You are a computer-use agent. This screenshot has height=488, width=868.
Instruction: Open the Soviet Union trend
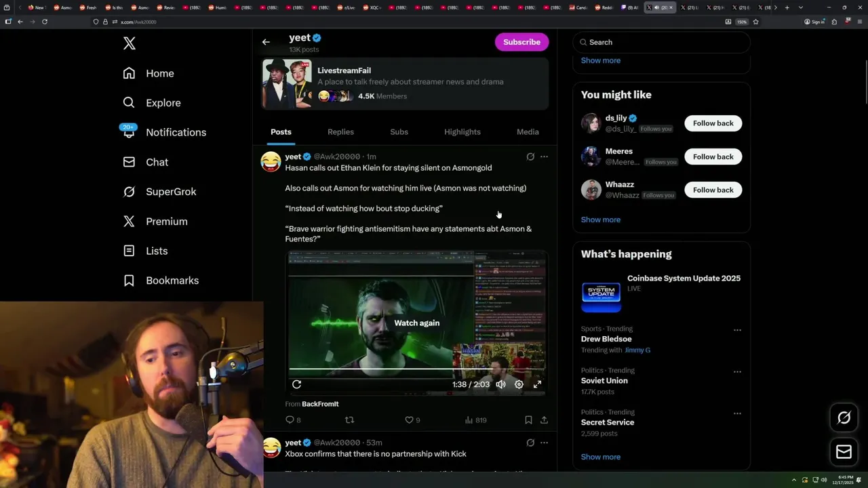pos(604,381)
